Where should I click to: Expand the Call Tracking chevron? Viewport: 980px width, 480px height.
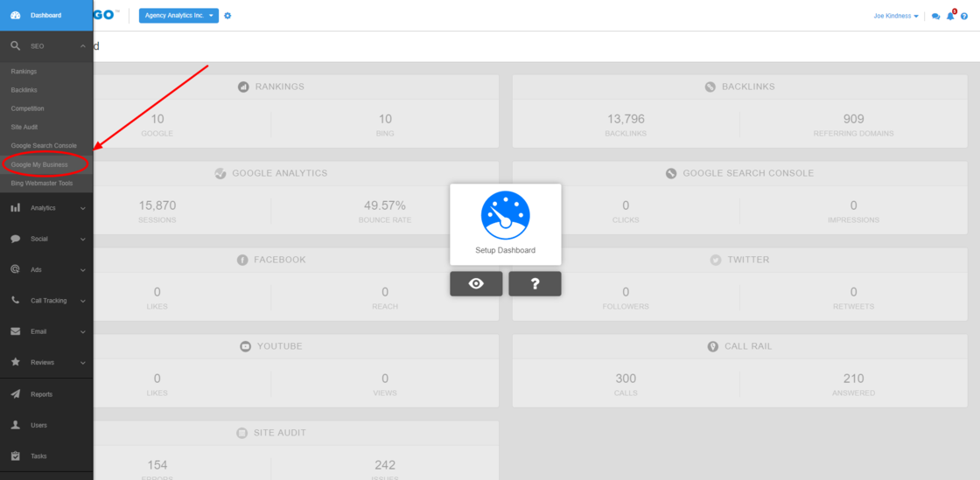pos(83,301)
